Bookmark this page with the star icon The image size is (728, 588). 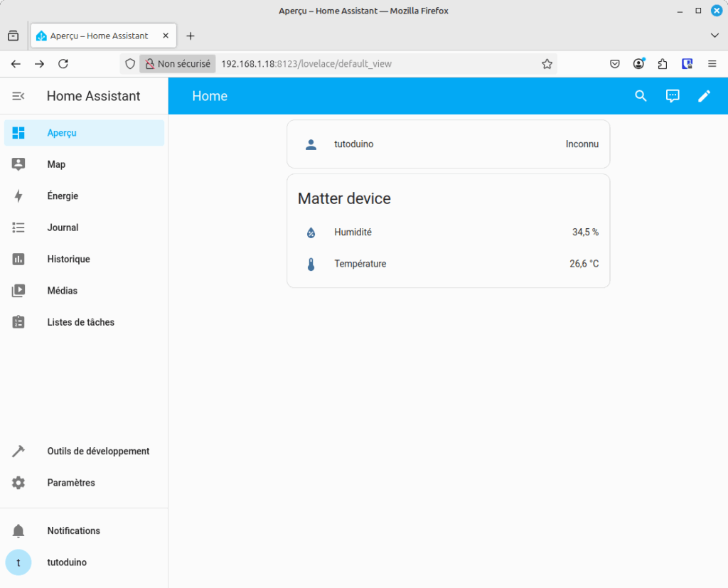point(547,64)
